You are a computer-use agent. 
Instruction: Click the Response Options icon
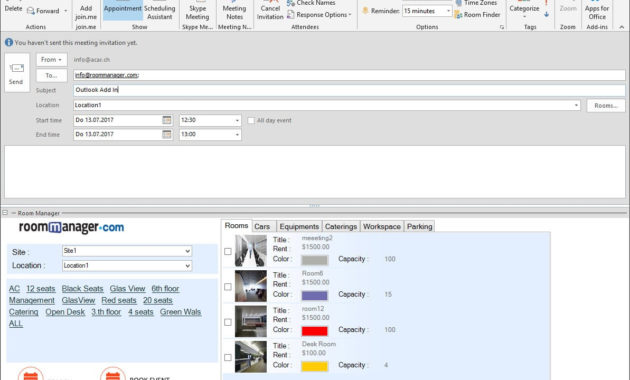coord(290,15)
